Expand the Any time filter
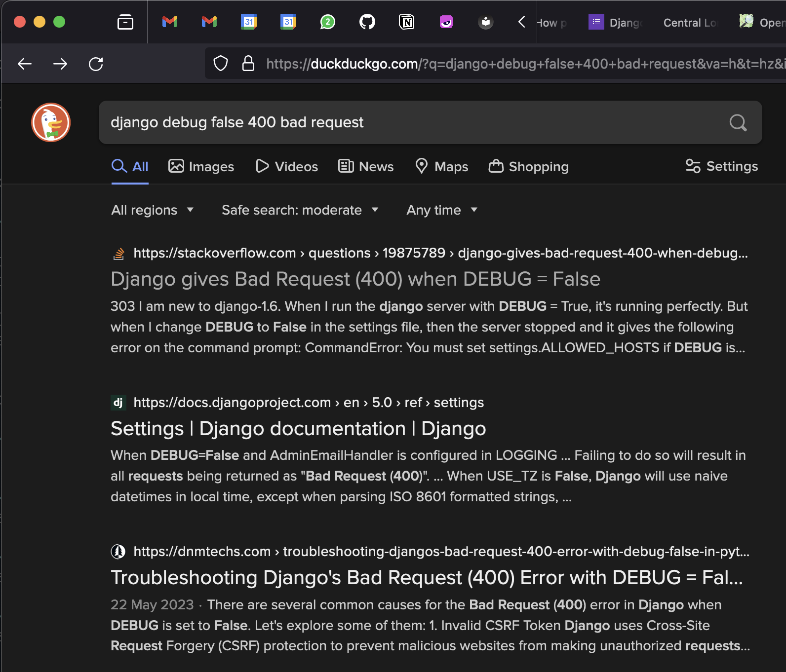This screenshot has height=672, width=786. pyautogui.click(x=441, y=210)
